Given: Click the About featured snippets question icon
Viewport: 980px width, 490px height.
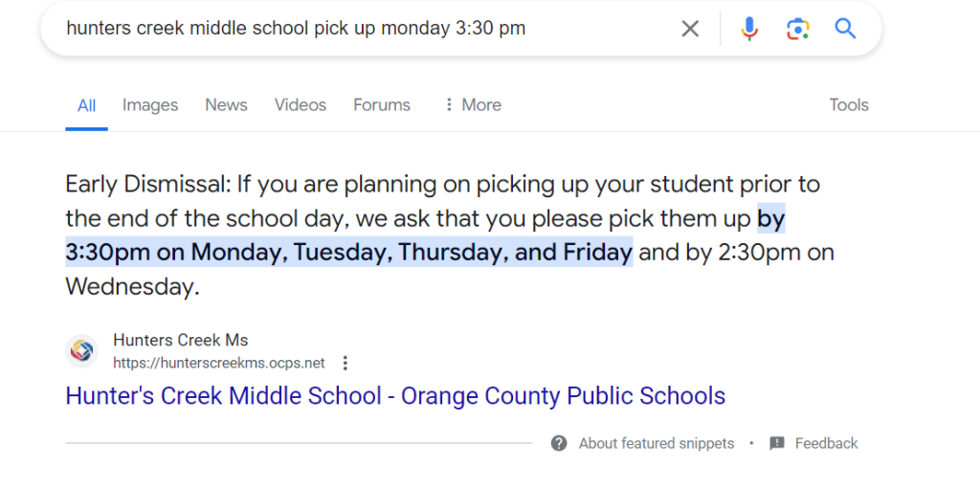Looking at the screenshot, I should coord(559,443).
